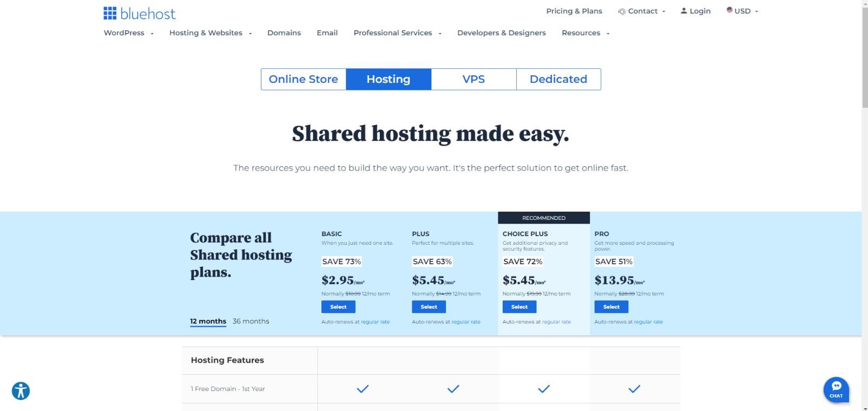Click the USD flag icon
This screenshot has width=868, height=411.
pos(729,10)
